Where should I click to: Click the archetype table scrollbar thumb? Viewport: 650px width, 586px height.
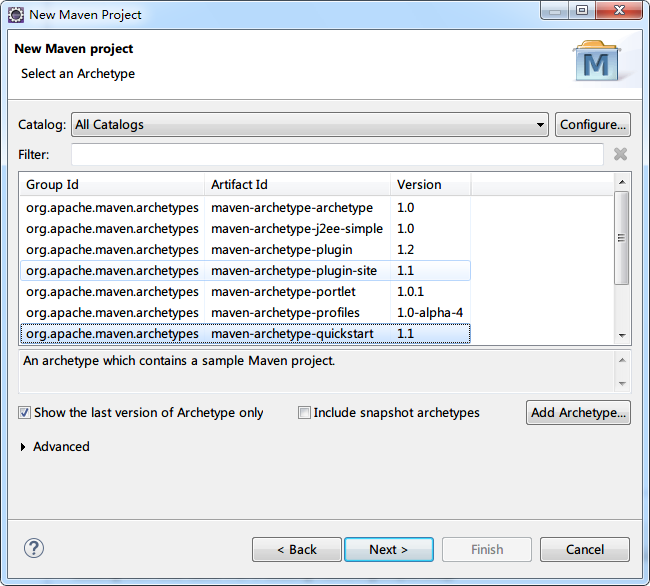coord(621,238)
